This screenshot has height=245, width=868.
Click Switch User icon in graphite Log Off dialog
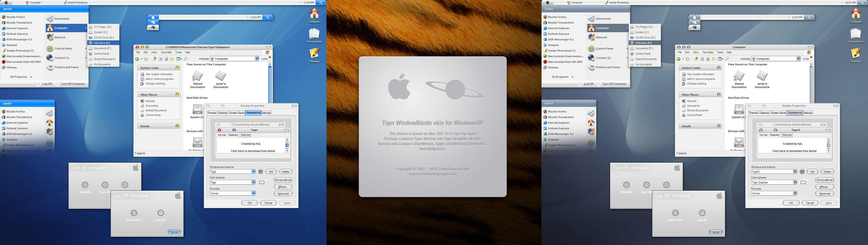675,213
